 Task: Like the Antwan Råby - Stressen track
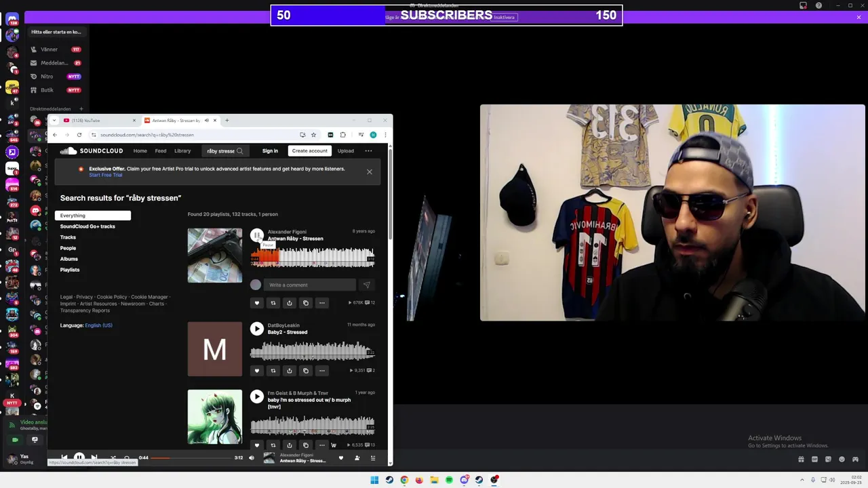(x=256, y=303)
